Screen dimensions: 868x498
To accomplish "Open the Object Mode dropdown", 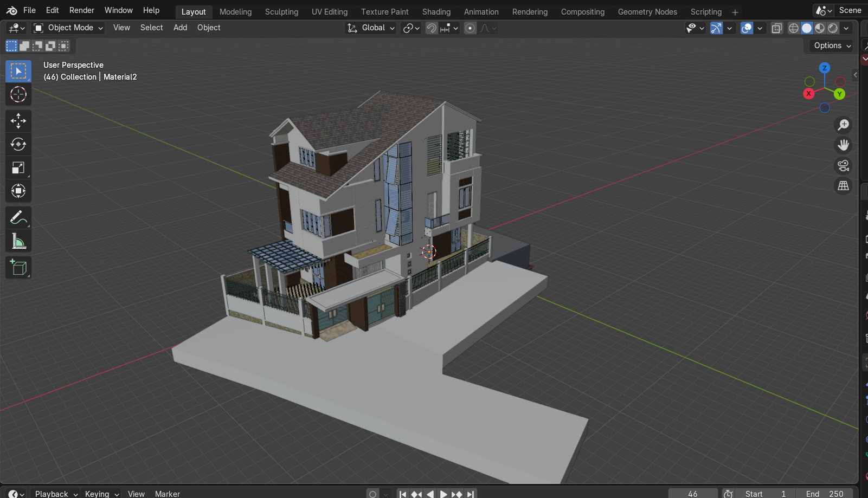I will point(68,28).
